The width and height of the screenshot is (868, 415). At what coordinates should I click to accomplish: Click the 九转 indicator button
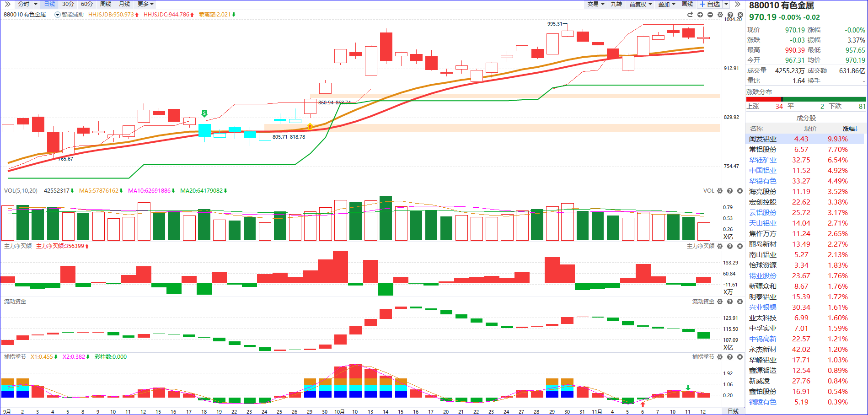pyautogui.click(x=616, y=4)
